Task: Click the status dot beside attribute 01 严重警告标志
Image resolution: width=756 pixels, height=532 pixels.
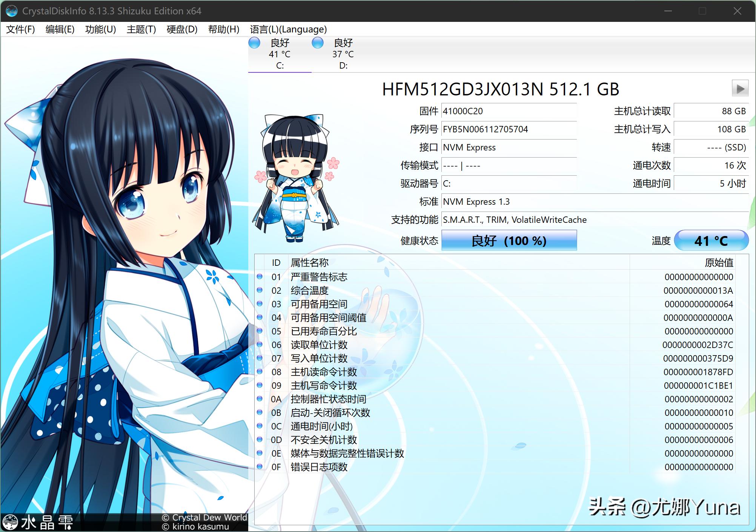Action: [x=260, y=277]
